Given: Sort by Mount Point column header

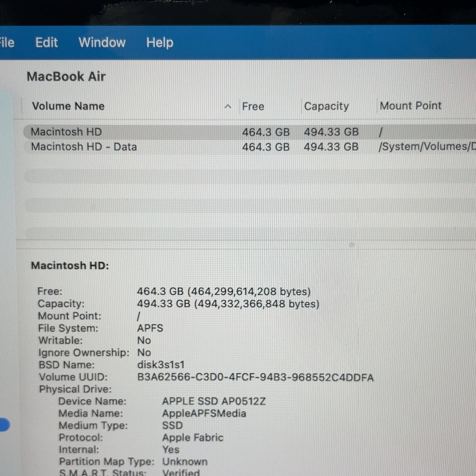Looking at the screenshot, I should pyautogui.click(x=410, y=106).
